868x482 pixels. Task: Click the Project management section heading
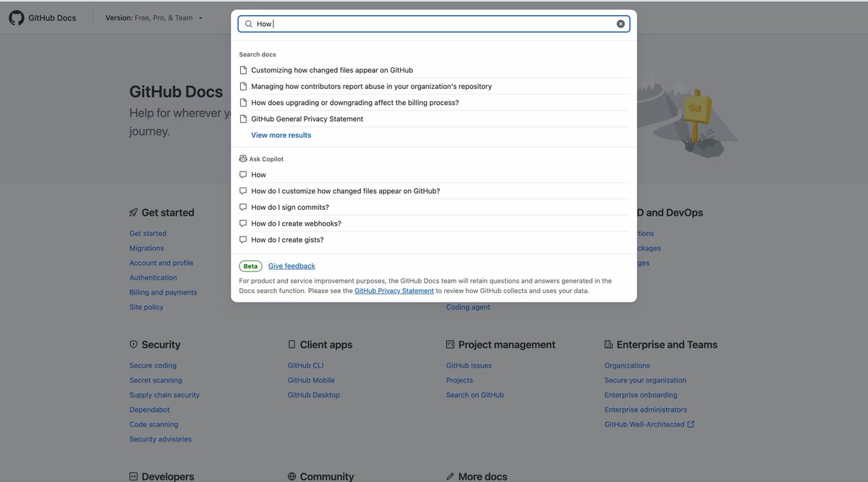click(x=507, y=344)
